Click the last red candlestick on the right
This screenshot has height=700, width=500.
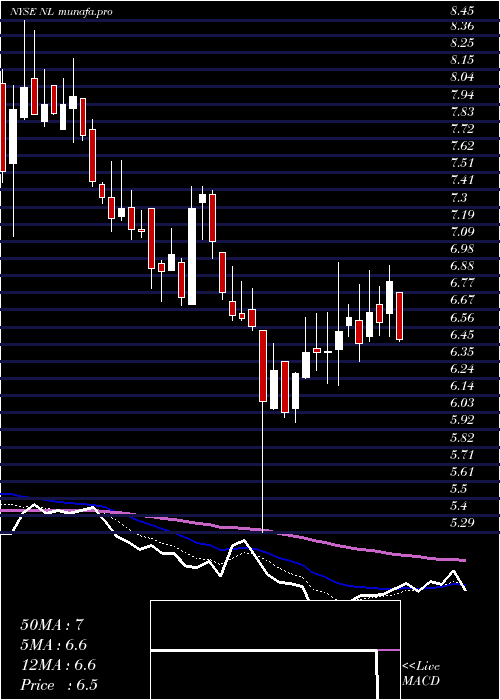[x=400, y=317]
